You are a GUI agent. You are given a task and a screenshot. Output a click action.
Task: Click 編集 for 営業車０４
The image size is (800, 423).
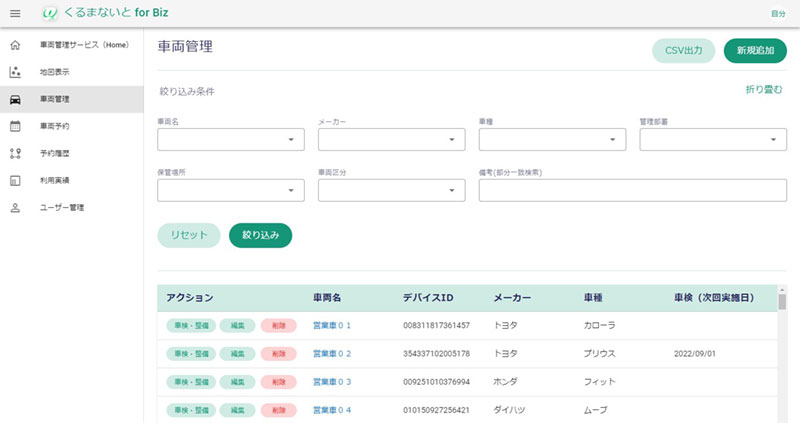(x=238, y=410)
